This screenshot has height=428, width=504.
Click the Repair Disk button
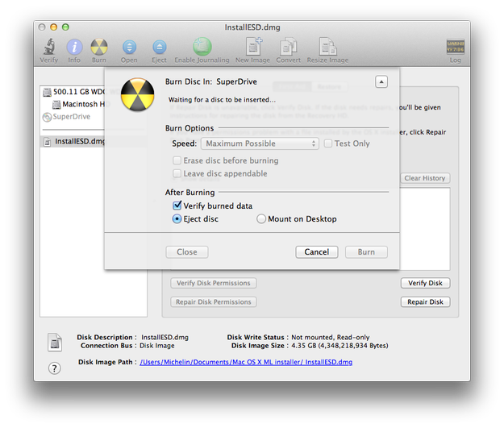click(425, 302)
